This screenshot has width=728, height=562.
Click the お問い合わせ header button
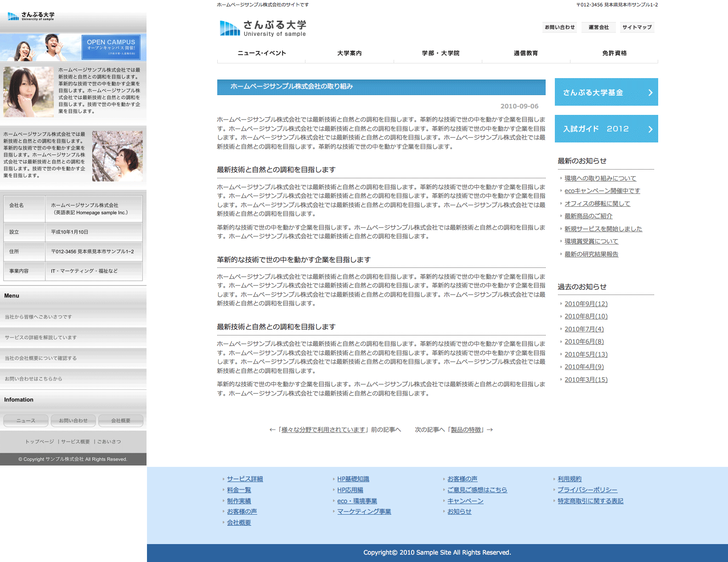click(x=559, y=28)
